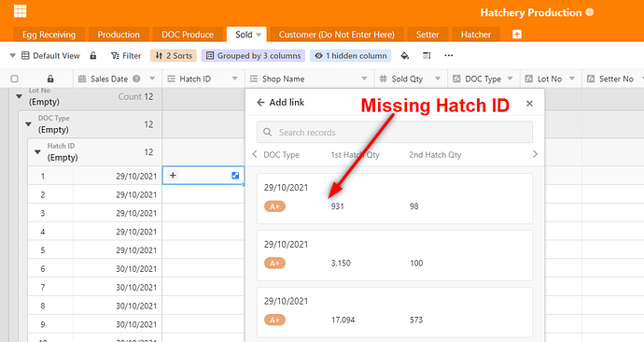The image size is (644, 342).
Task: Open Lot No column dropdown
Action: [572, 78]
